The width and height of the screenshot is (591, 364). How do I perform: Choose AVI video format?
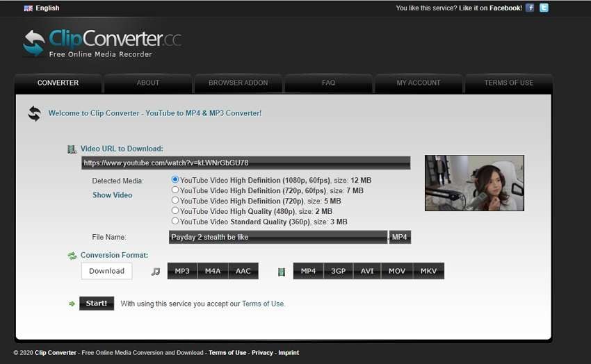(367, 271)
